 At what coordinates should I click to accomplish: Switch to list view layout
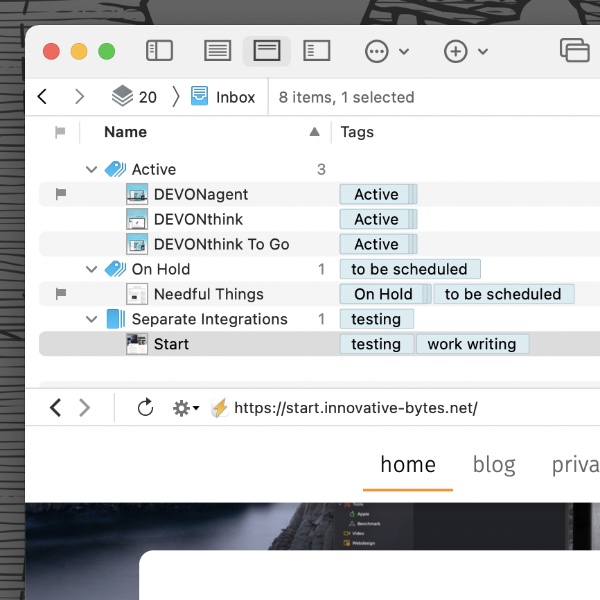tap(218, 51)
